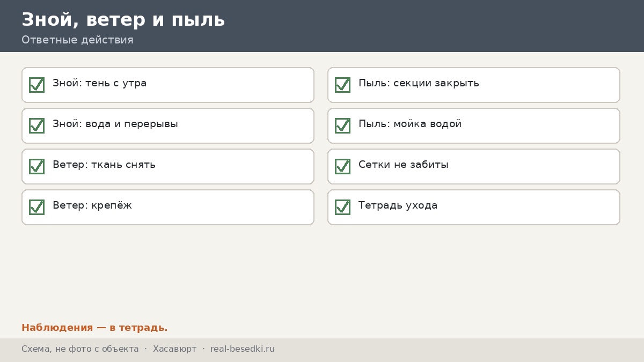Uncheck the 'Пыль: секции закрыть' checkbox
644x362 pixels.
[342, 85]
